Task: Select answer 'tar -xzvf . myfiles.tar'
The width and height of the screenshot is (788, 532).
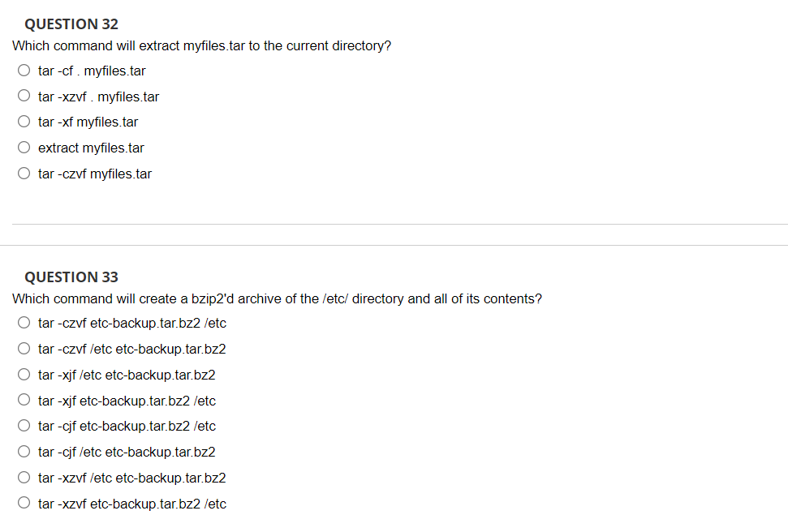Action: (24, 96)
